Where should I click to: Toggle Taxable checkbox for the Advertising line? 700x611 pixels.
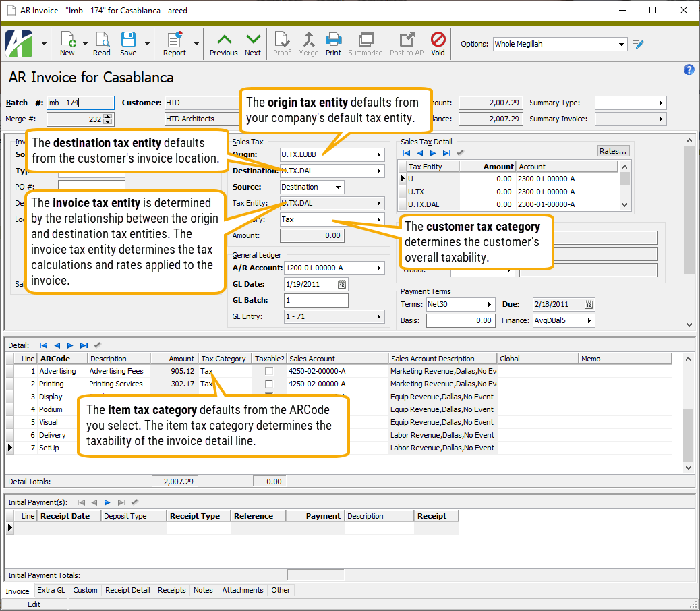[269, 371]
